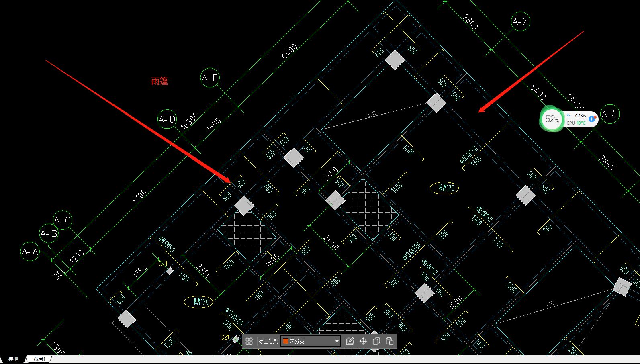Select the A-B axis bubble
Image resolution: width=640 pixels, height=364 pixels.
(x=49, y=233)
